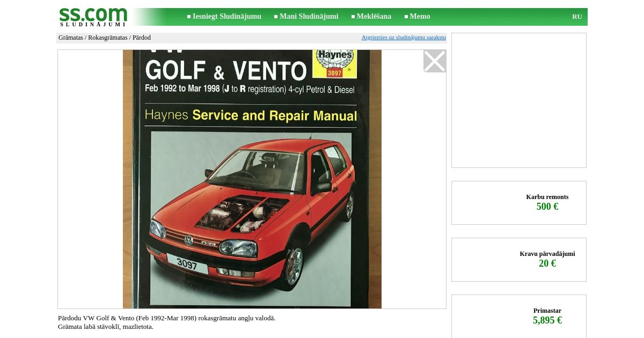Open Primastar 5,895 € ad
This screenshot has height=338, width=644.
tap(519, 316)
